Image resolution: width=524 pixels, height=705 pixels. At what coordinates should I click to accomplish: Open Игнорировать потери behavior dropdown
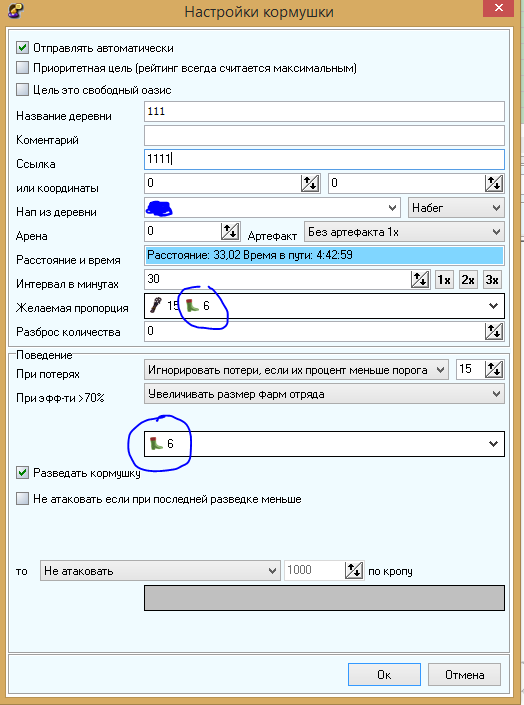pos(296,370)
